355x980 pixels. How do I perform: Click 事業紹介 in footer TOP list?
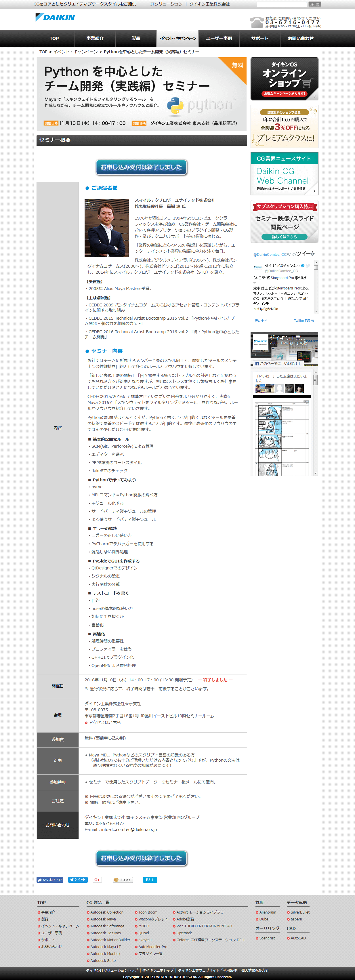[48, 912]
